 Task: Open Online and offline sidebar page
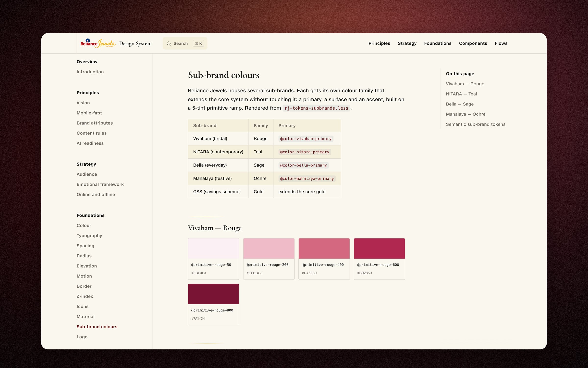point(96,194)
